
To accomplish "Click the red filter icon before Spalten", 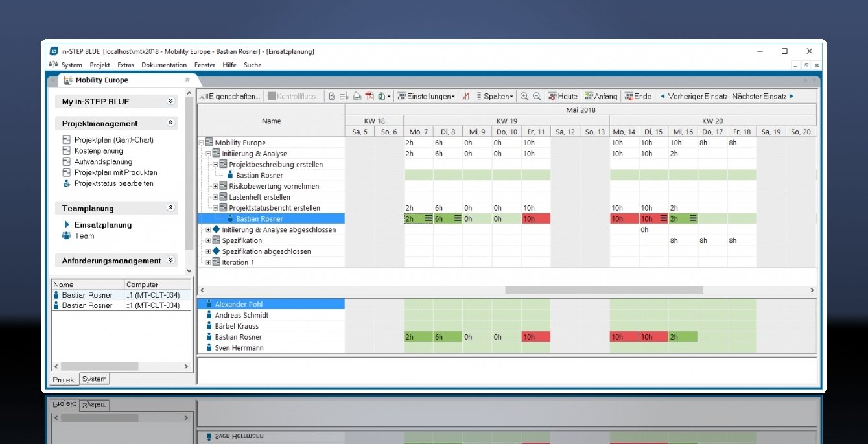I will tap(465, 97).
